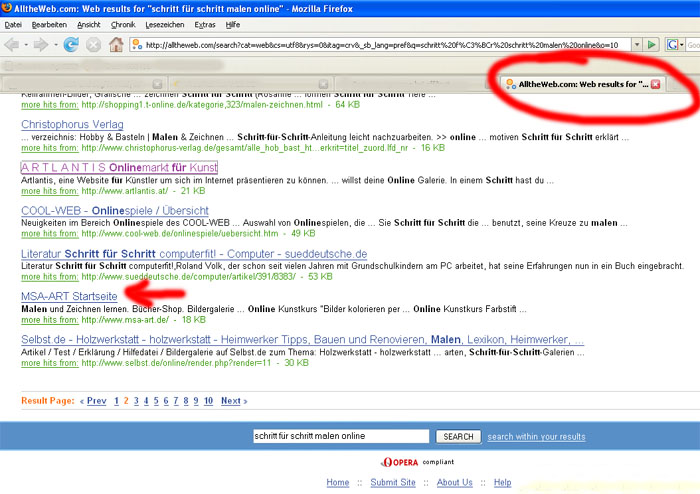This screenshot has height=494, width=700.
Task: Click the SEARCH button
Action: pos(458,436)
